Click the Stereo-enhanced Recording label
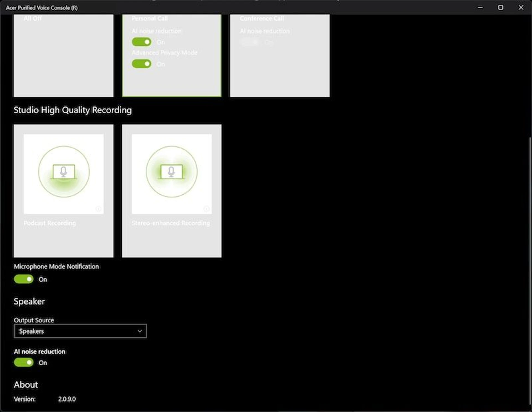Viewport: 532px width, 412px height. [171, 223]
